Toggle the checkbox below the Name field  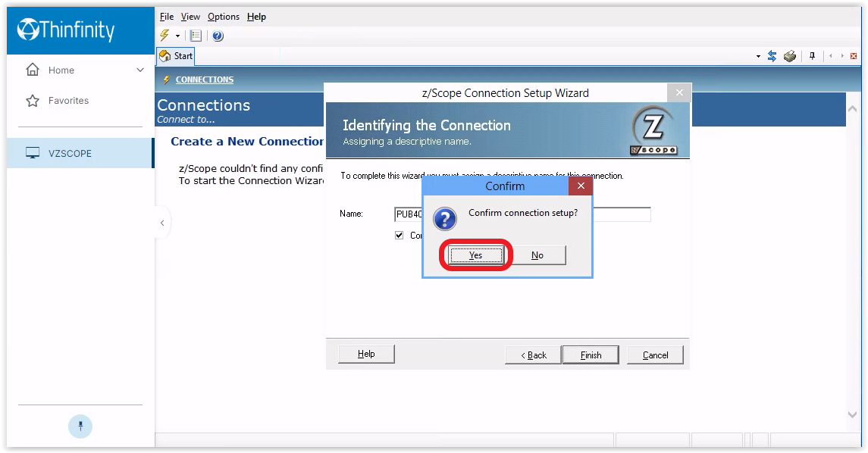399,235
